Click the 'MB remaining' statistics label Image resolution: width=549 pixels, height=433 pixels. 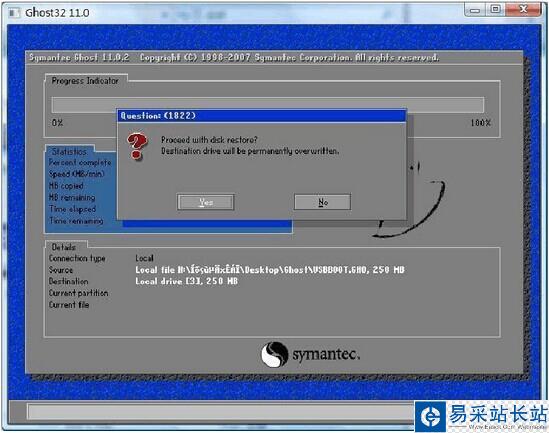coord(72,197)
